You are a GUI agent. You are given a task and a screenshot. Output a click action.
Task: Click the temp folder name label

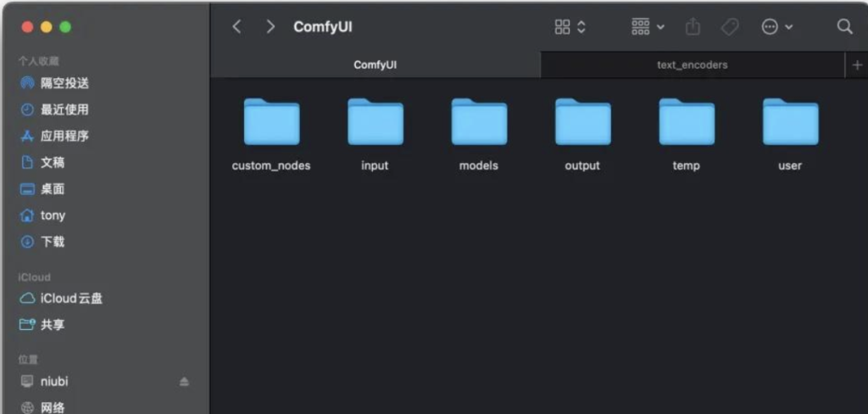[687, 165]
